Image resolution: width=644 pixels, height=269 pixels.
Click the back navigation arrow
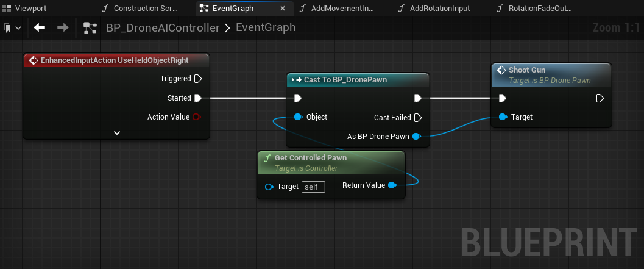40,28
